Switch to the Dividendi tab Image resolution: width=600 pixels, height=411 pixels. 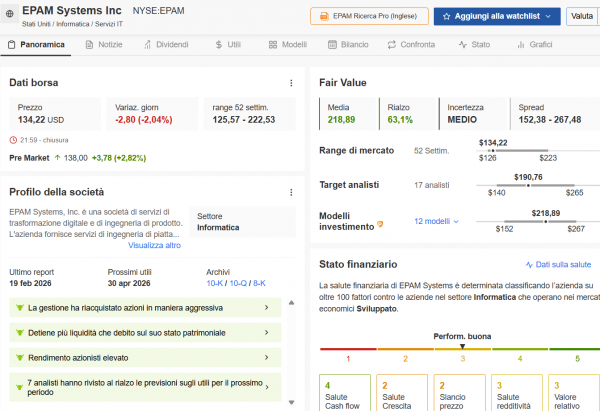(165, 45)
